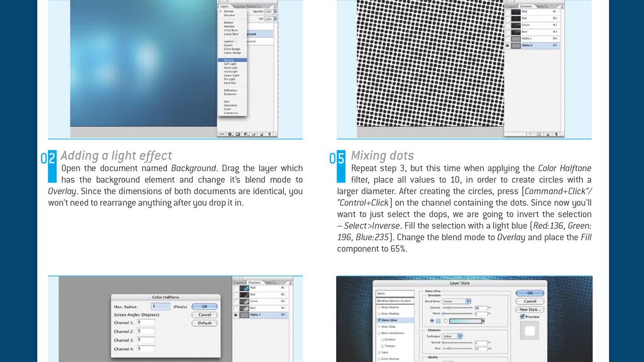Click load channel as selection icon under Alpha 2 panel
644x362 pixels.
[530, 134]
